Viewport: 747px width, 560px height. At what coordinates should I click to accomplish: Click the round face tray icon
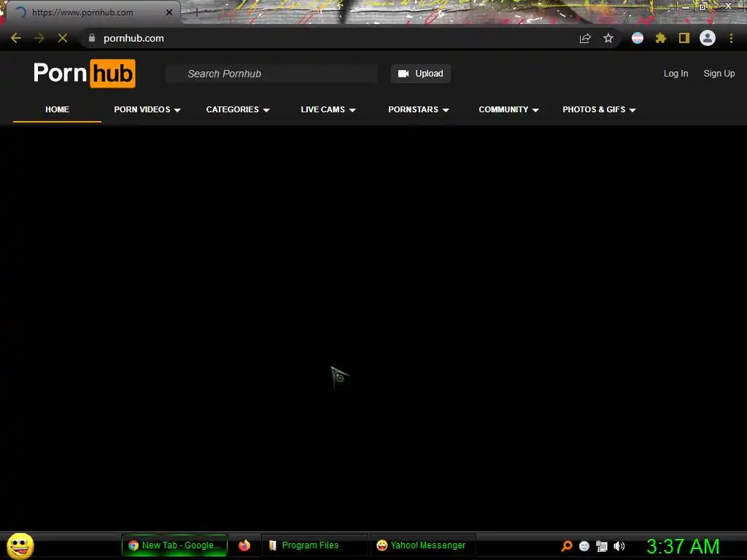coord(584,546)
